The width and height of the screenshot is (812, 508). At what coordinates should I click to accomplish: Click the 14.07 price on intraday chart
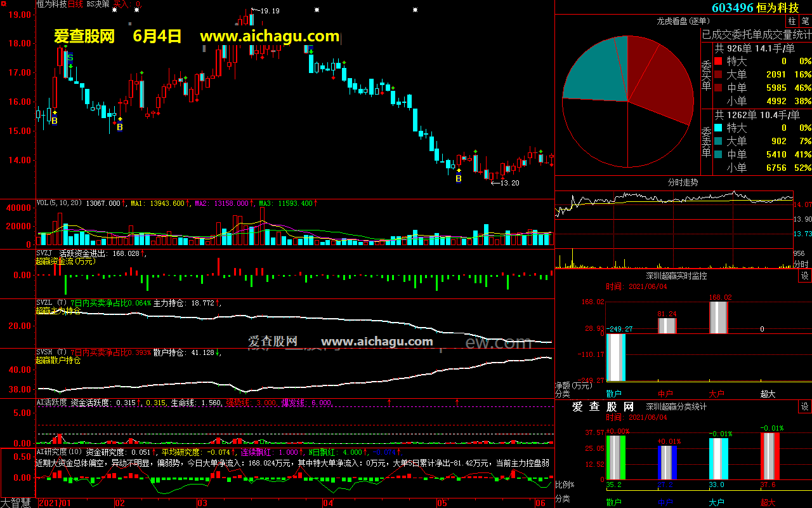click(802, 204)
